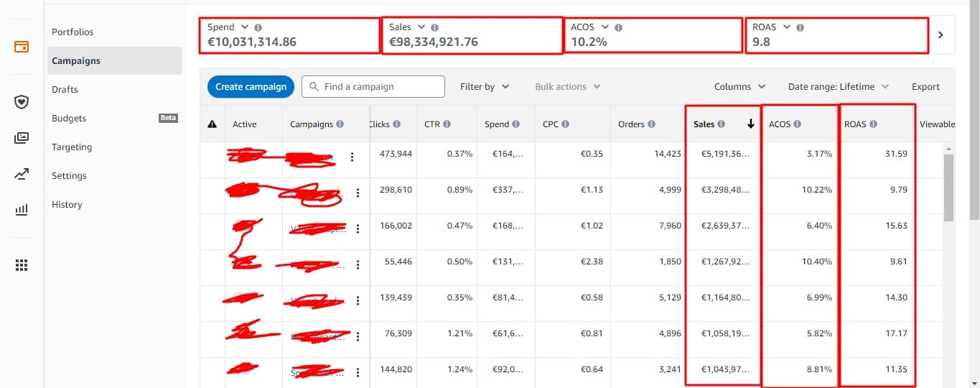The height and width of the screenshot is (388, 980).
Task: Expand the Spend metric dropdown
Action: point(246,27)
